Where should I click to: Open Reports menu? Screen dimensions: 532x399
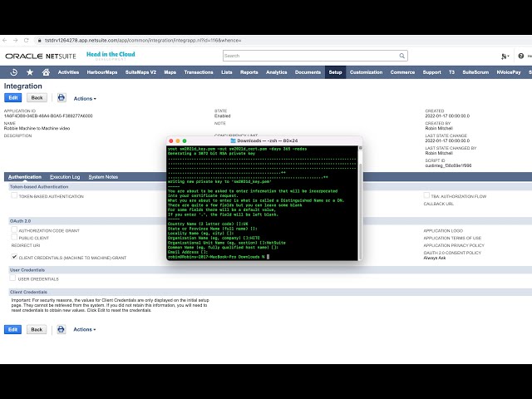pos(249,72)
